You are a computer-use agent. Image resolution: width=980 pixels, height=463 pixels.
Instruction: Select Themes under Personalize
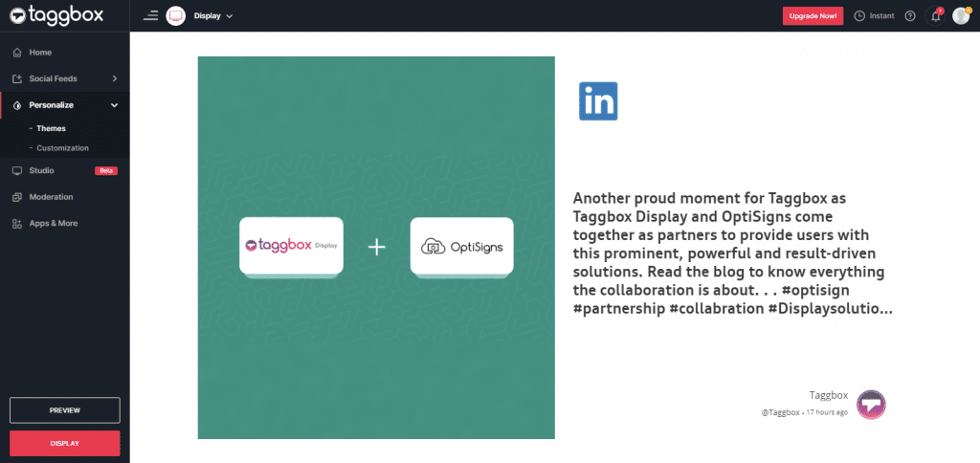(51, 128)
